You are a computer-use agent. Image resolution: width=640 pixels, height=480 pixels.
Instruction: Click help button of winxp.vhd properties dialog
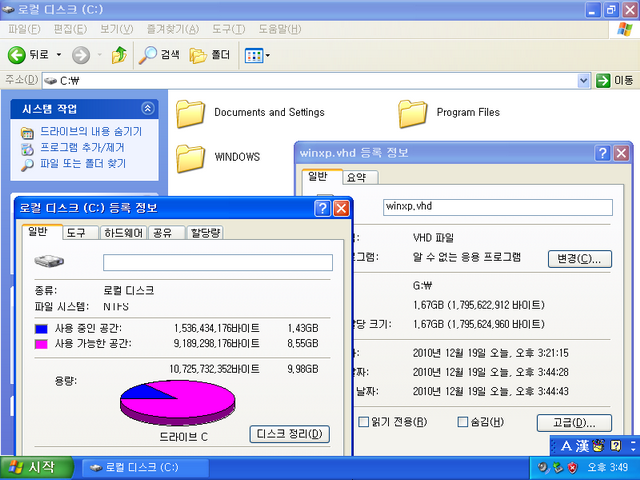602,153
